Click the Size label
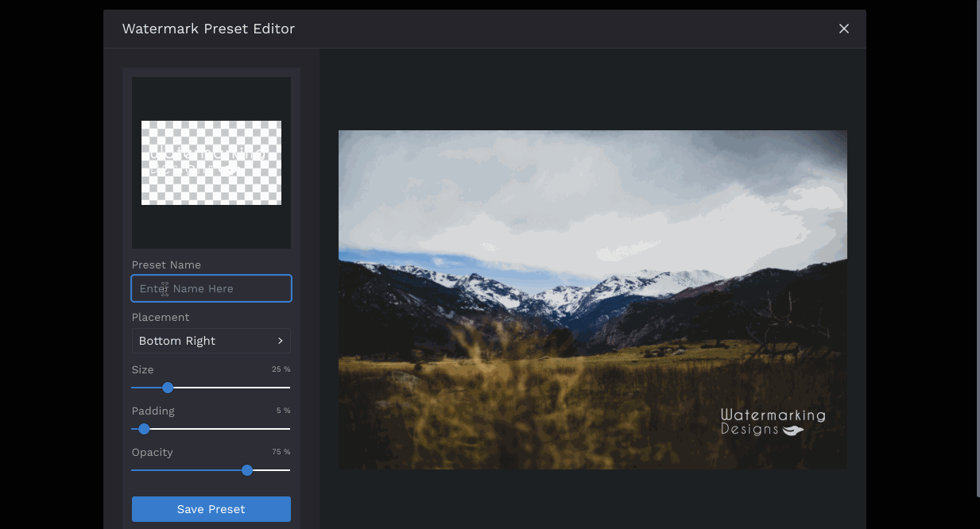This screenshot has width=980, height=529. (142, 369)
